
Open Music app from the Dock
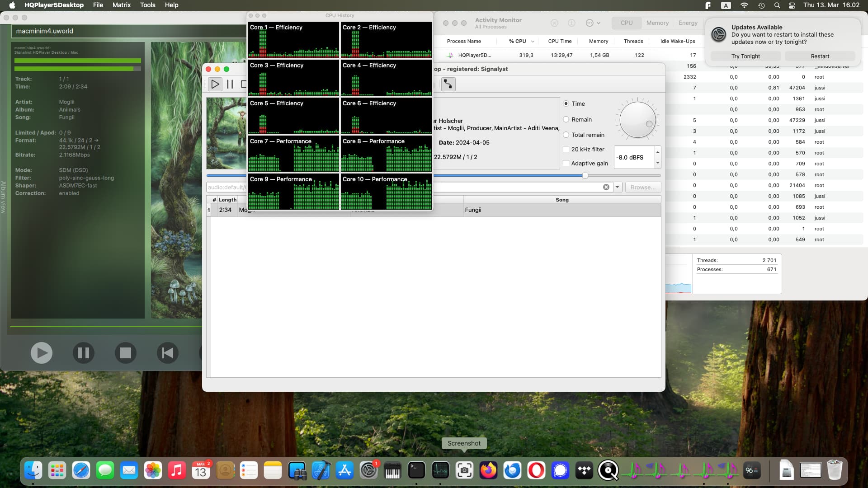pos(177,471)
